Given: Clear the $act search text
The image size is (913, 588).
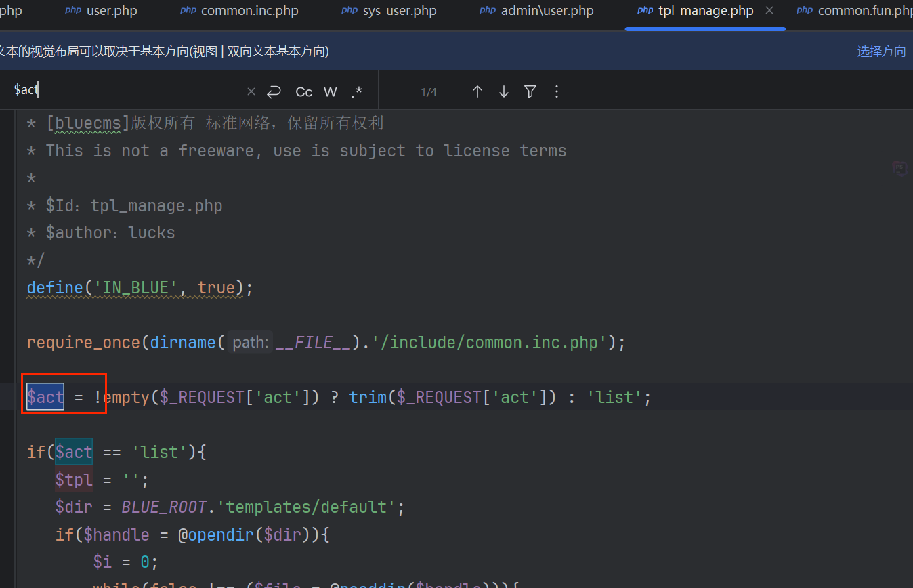Looking at the screenshot, I should 251,91.
